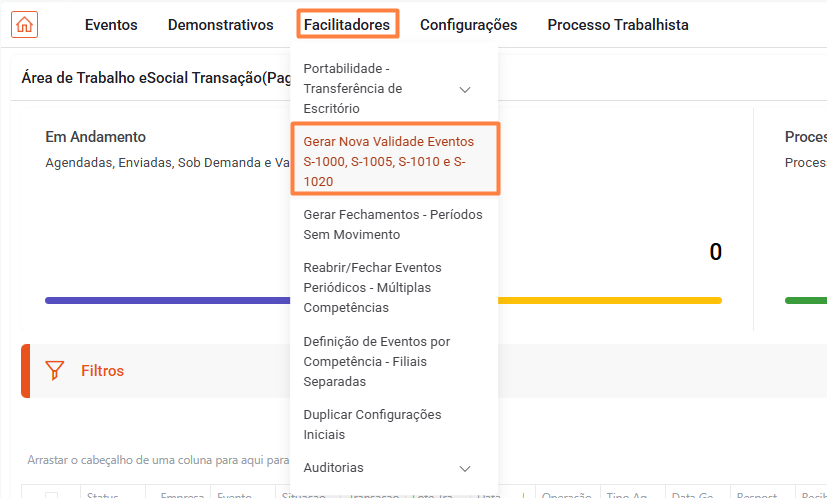Open the Demonstrativos menu
The image size is (827, 498).
(220, 25)
